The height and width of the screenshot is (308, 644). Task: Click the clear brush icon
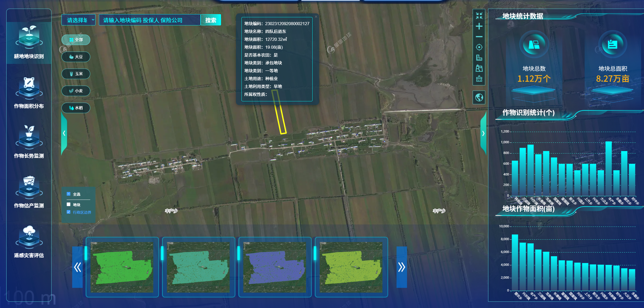[x=479, y=79]
